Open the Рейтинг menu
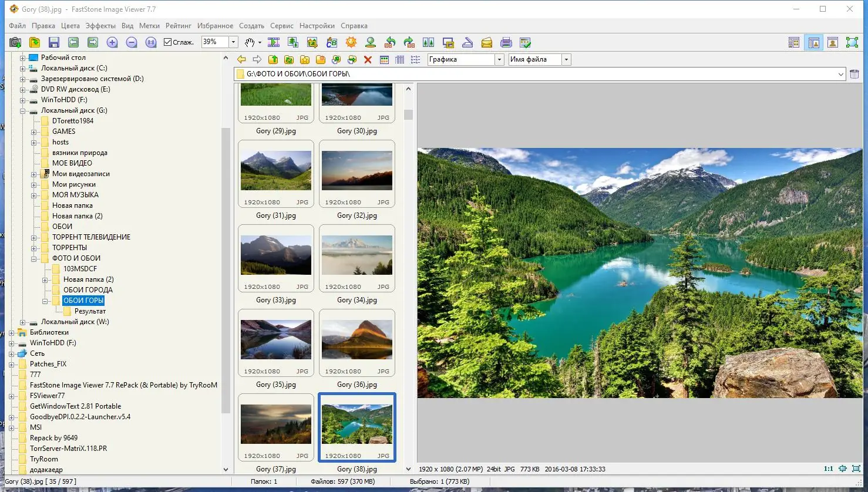Image resolution: width=868 pixels, height=492 pixels. (x=179, y=26)
